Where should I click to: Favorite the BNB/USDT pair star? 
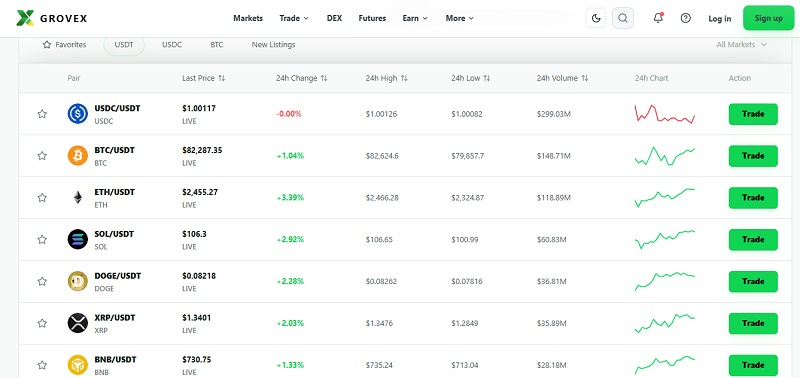42,365
